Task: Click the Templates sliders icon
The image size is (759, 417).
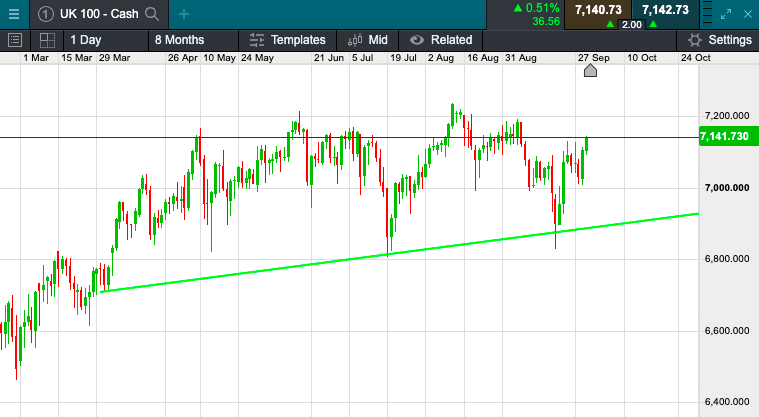Action: click(x=257, y=40)
